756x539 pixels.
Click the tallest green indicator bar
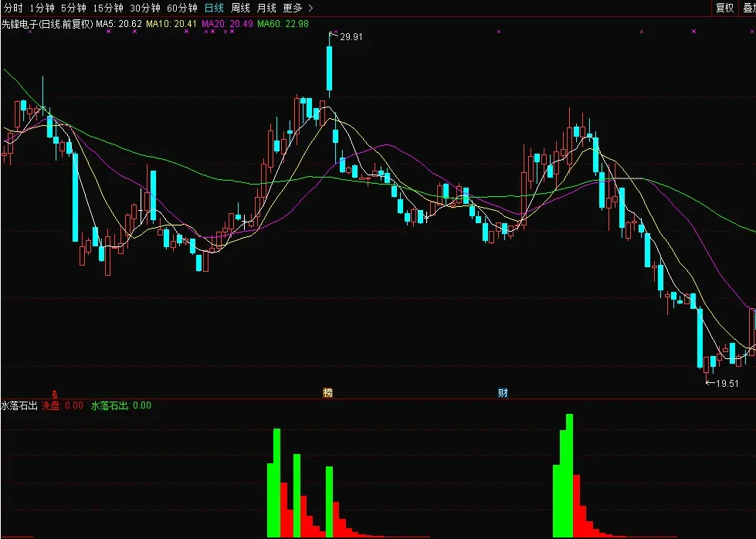pos(569,475)
